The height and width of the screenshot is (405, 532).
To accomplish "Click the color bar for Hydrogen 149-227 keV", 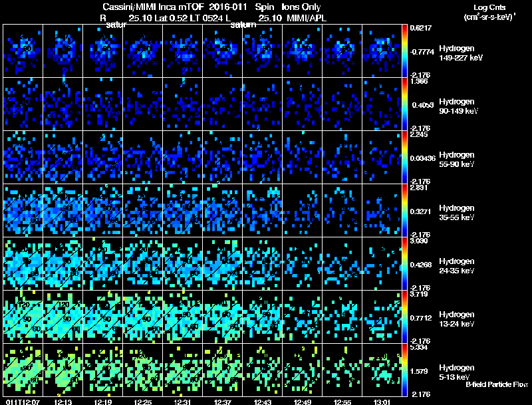I will (405, 51).
